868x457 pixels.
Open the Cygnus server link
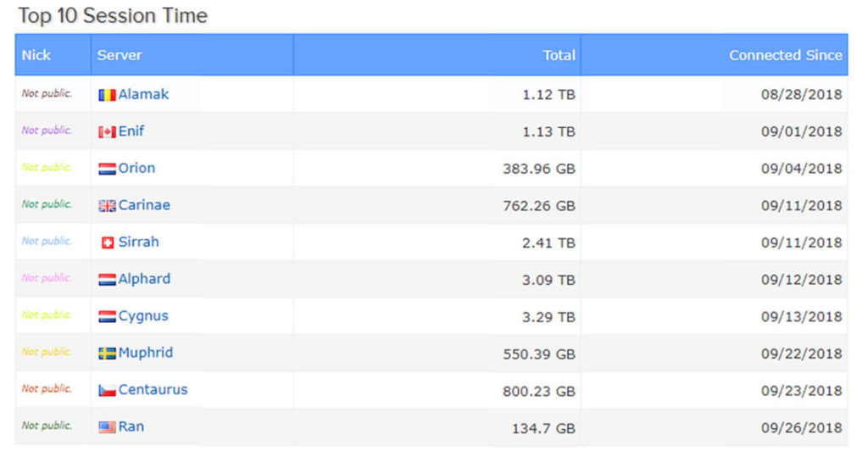pyautogui.click(x=143, y=316)
